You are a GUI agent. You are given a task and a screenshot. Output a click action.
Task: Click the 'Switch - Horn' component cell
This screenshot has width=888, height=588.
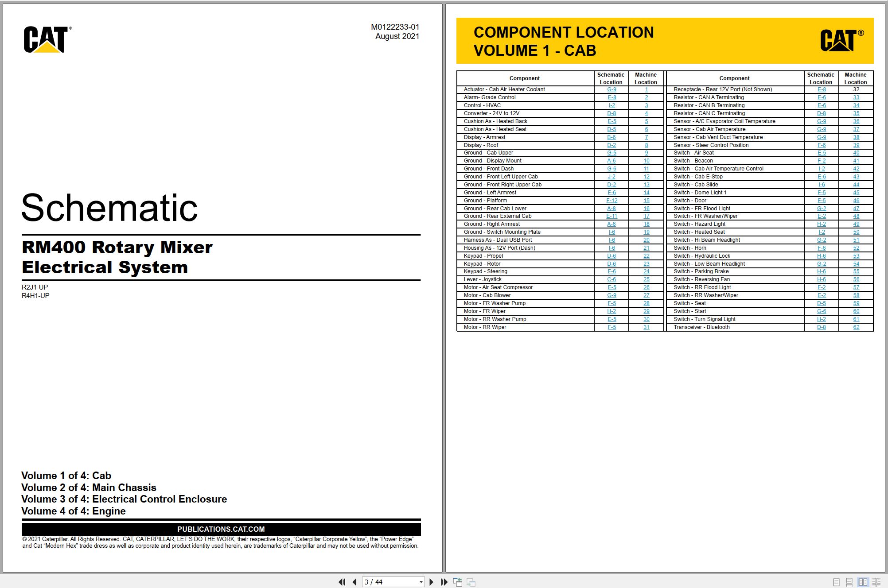point(735,248)
